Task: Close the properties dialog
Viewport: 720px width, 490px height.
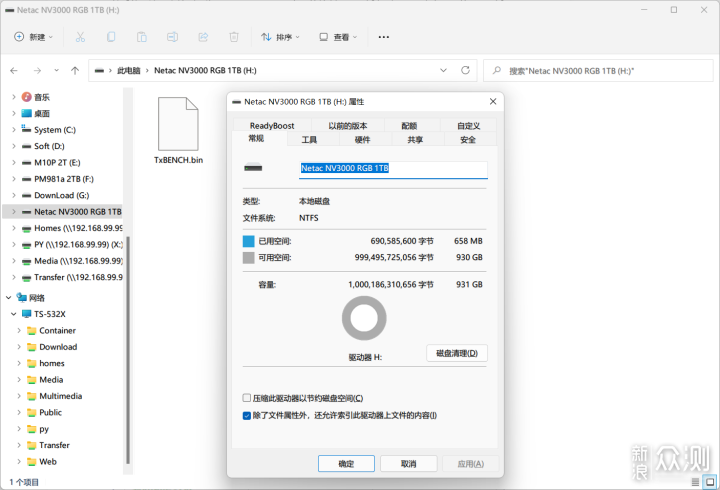Action: coord(493,101)
